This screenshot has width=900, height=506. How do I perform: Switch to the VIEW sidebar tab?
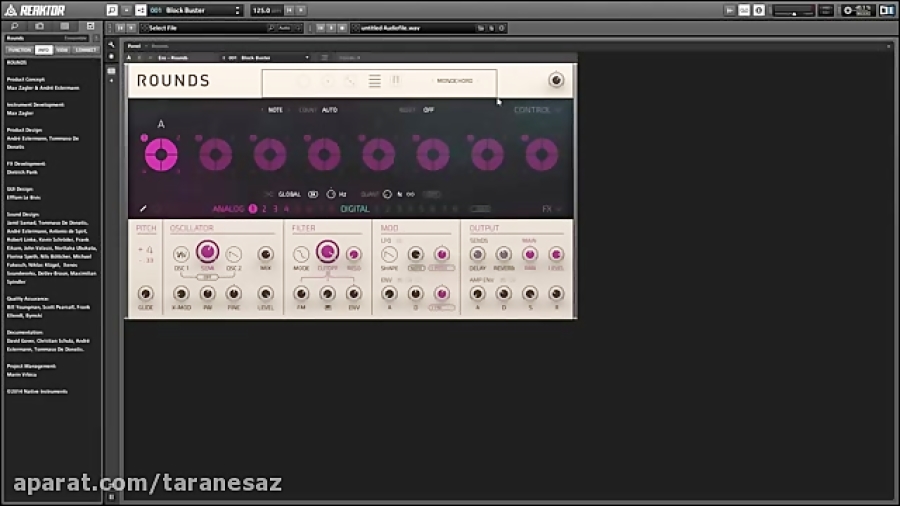coord(62,50)
